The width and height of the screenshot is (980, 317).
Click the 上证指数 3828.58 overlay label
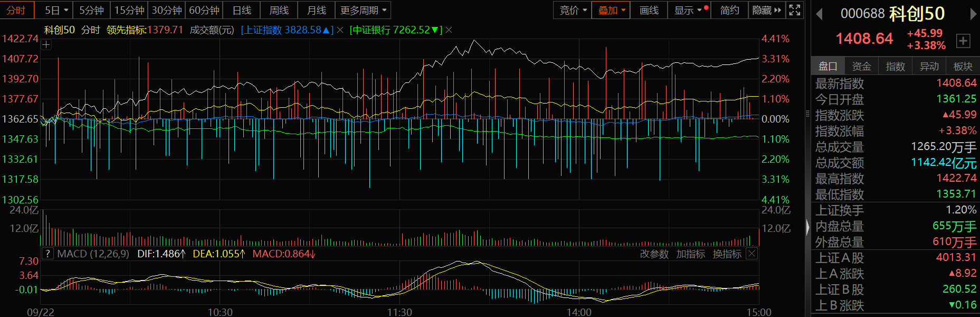(x=287, y=30)
